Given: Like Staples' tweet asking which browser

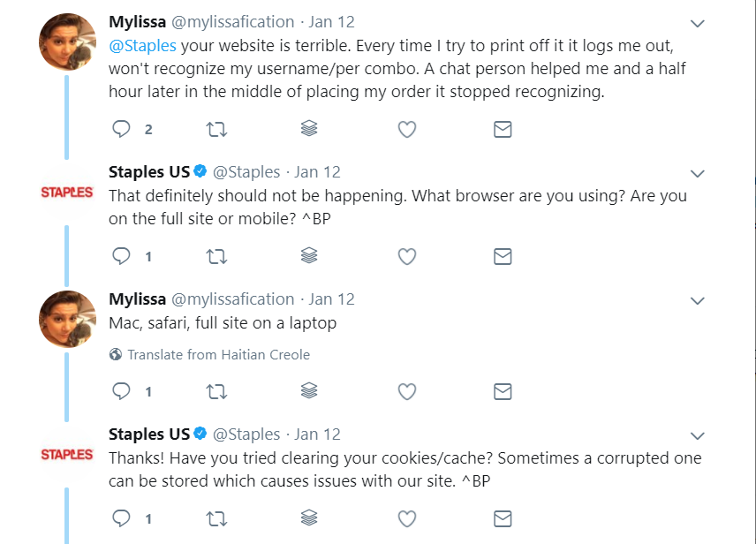Looking at the screenshot, I should (407, 256).
